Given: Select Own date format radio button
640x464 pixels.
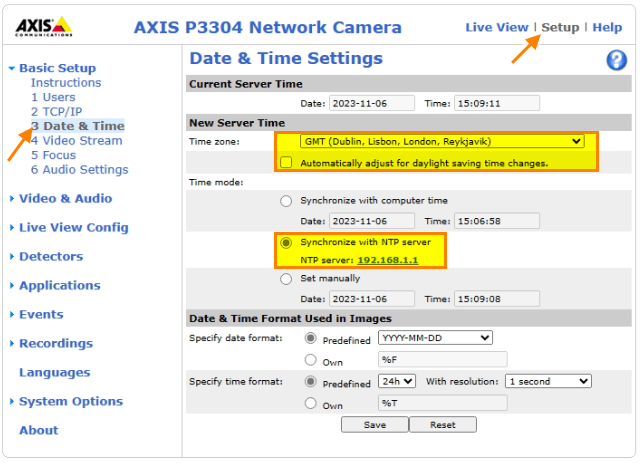Looking at the screenshot, I should point(310,359).
